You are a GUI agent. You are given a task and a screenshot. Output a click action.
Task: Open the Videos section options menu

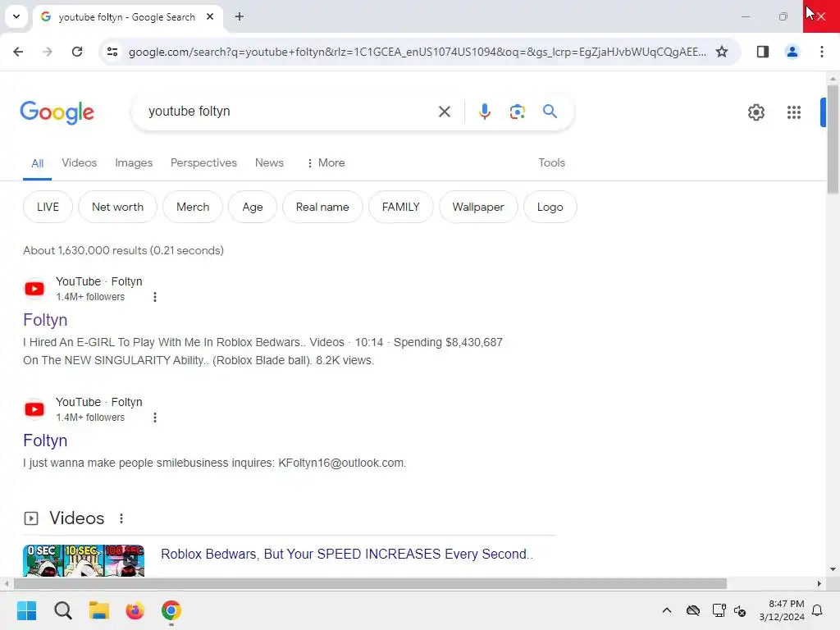[x=121, y=518]
